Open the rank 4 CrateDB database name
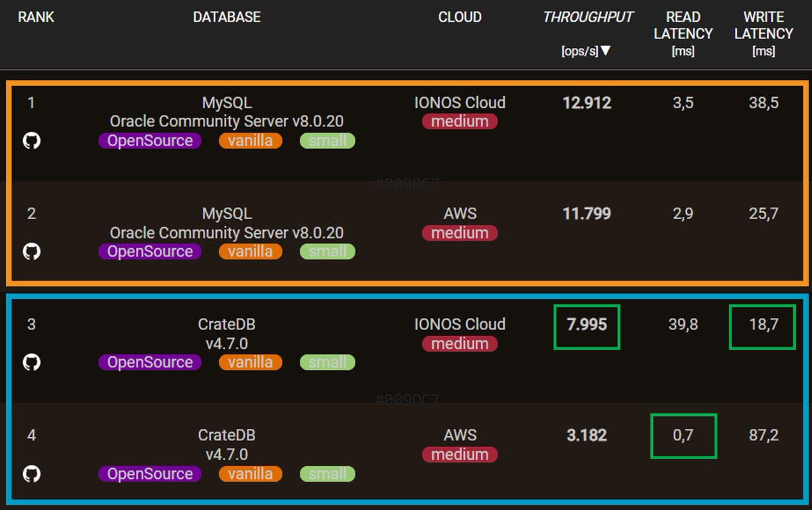Image resolution: width=812 pixels, height=510 pixels. click(x=227, y=436)
